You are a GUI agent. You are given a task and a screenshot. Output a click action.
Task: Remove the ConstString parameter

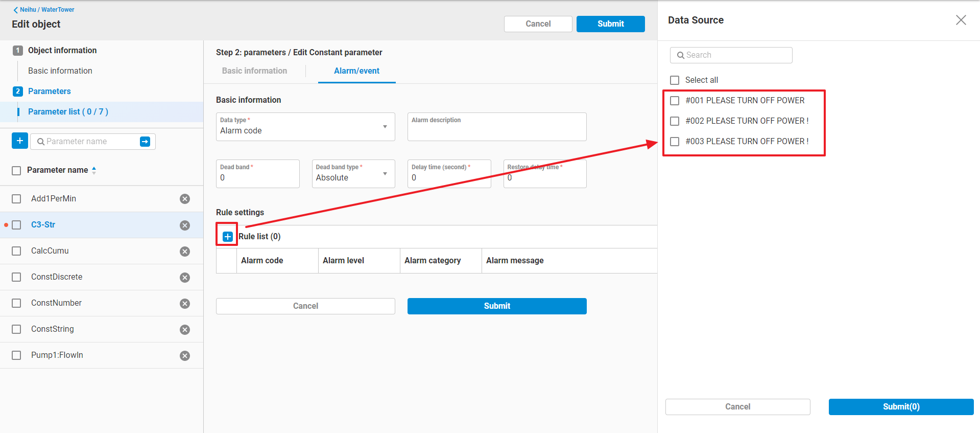coord(185,329)
